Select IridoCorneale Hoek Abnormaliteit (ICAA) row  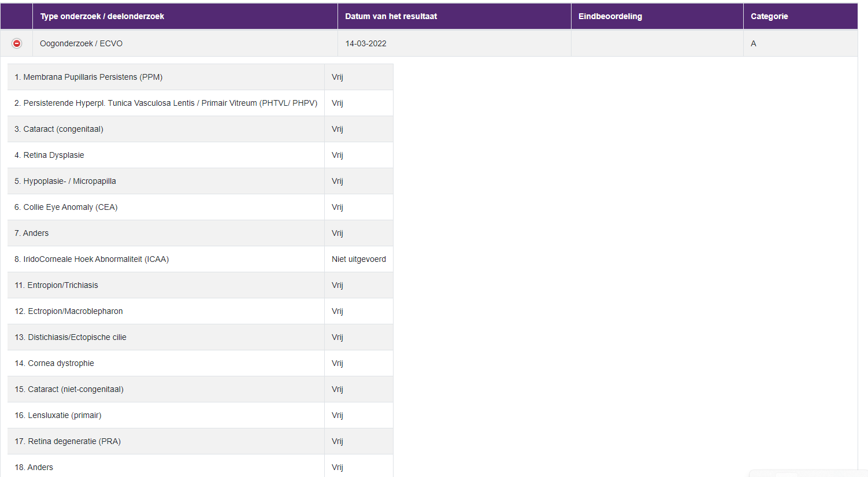pos(92,259)
